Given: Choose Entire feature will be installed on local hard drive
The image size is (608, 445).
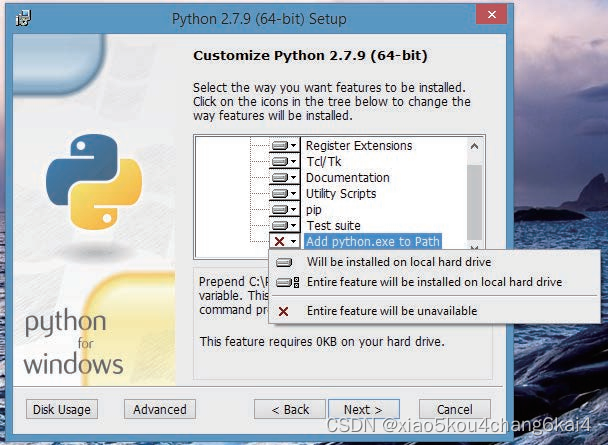Looking at the screenshot, I should point(434,282).
